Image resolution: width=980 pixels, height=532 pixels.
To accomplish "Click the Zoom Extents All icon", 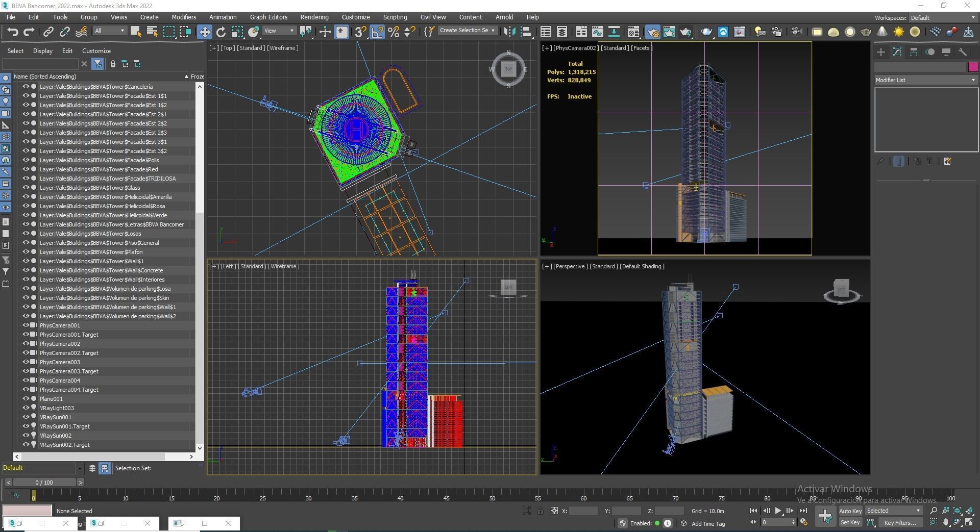I will pos(969,511).
